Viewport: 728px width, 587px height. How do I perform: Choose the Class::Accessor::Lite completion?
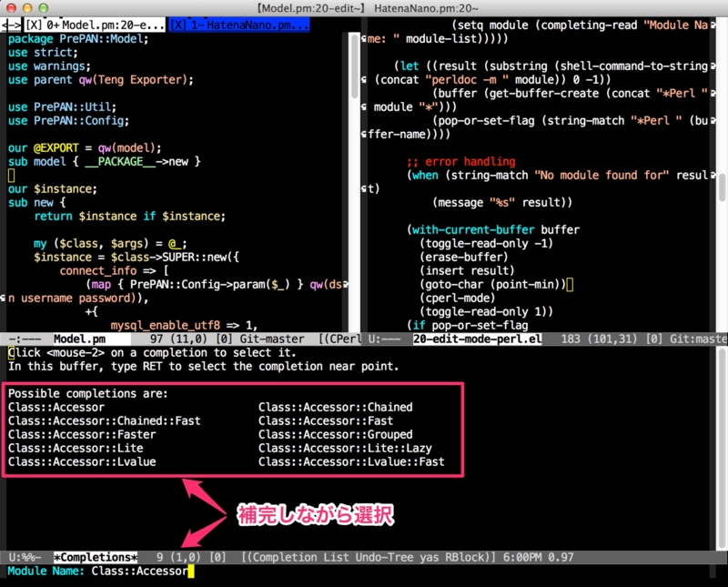(x=76, y=448)
